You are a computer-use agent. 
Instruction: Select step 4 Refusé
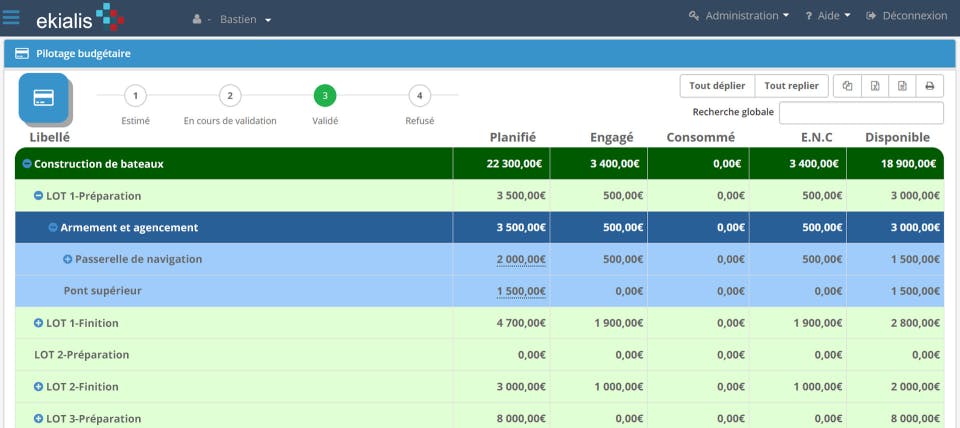click(x=419, y=96)
